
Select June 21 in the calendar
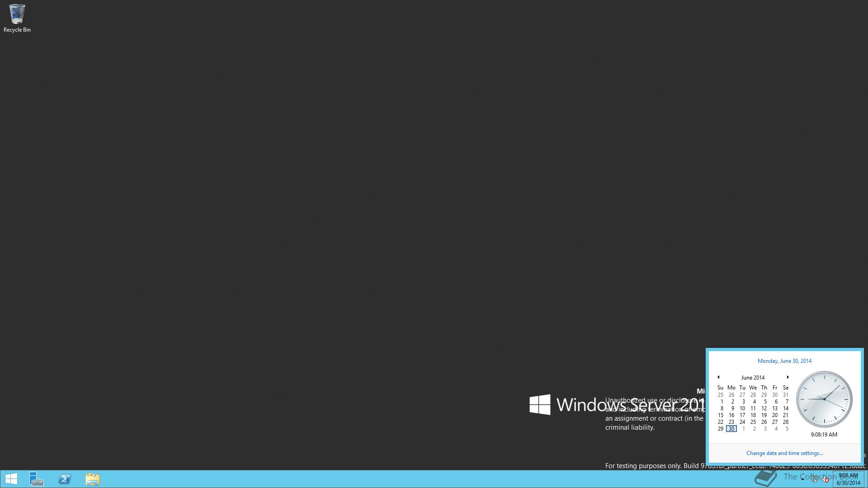click(x=785, y=415)
